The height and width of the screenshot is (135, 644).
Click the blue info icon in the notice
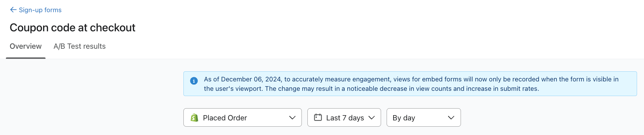click(x=194, y=81)
